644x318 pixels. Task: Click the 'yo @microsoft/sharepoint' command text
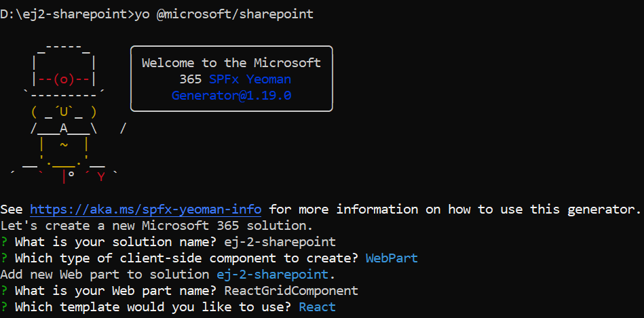[x=224, y=14]
